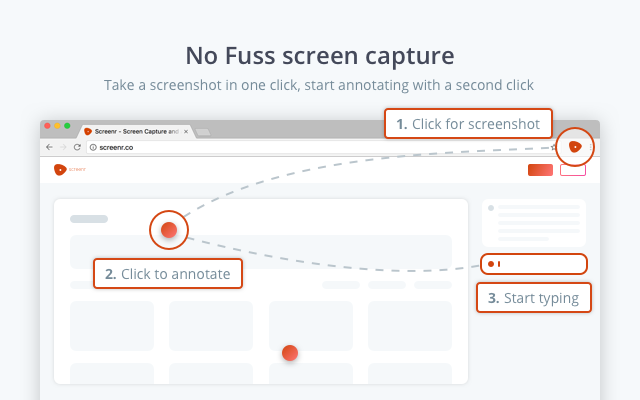Click the Screenr extension icon in browser toolbar
The height and width of the screenshot is (400, 640).
click(x=575, y=147)
